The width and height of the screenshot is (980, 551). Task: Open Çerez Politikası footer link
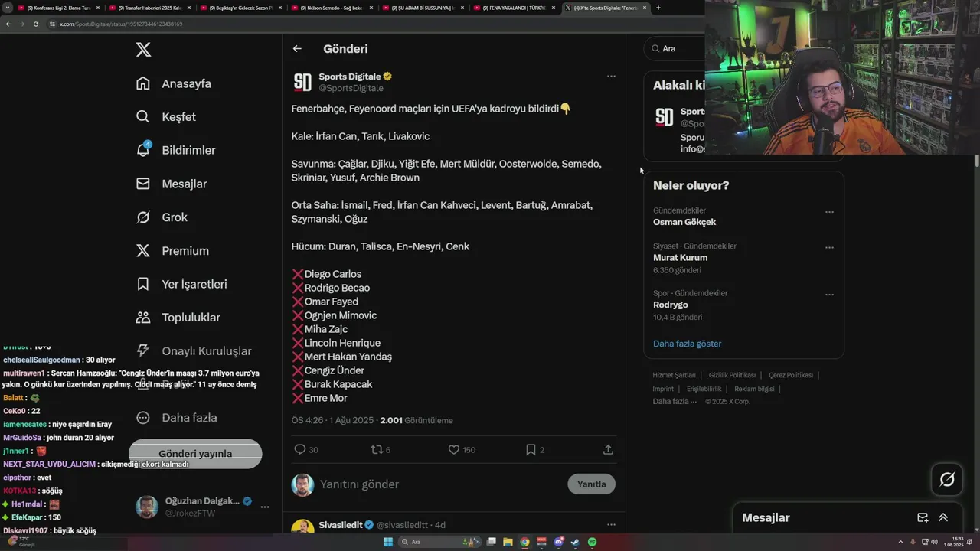pos(791,375)
